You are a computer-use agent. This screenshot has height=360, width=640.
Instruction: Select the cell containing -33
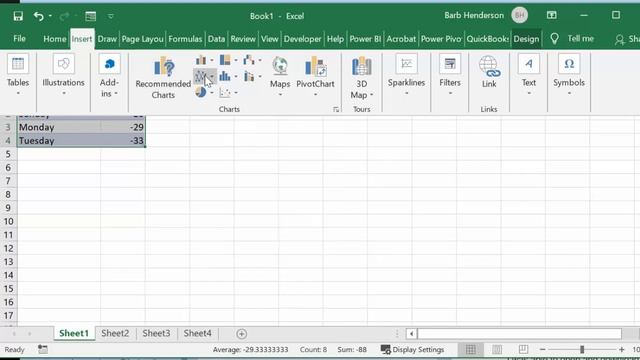123,141
